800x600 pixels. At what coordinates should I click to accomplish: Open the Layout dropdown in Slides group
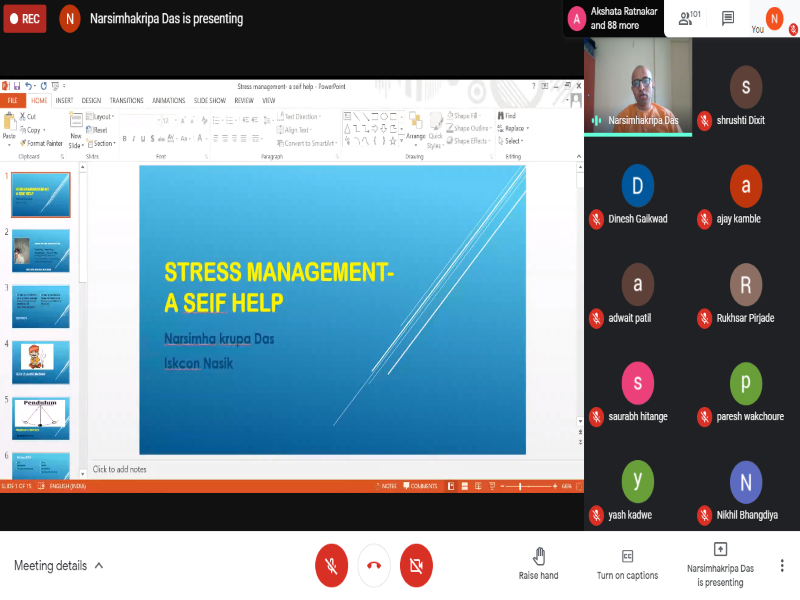coord(100,117)
